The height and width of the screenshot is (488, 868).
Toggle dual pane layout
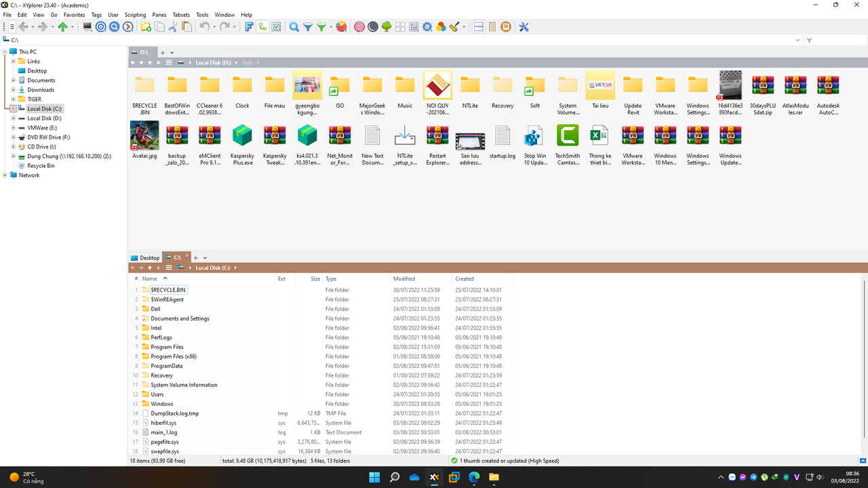[x=479, y=26]
